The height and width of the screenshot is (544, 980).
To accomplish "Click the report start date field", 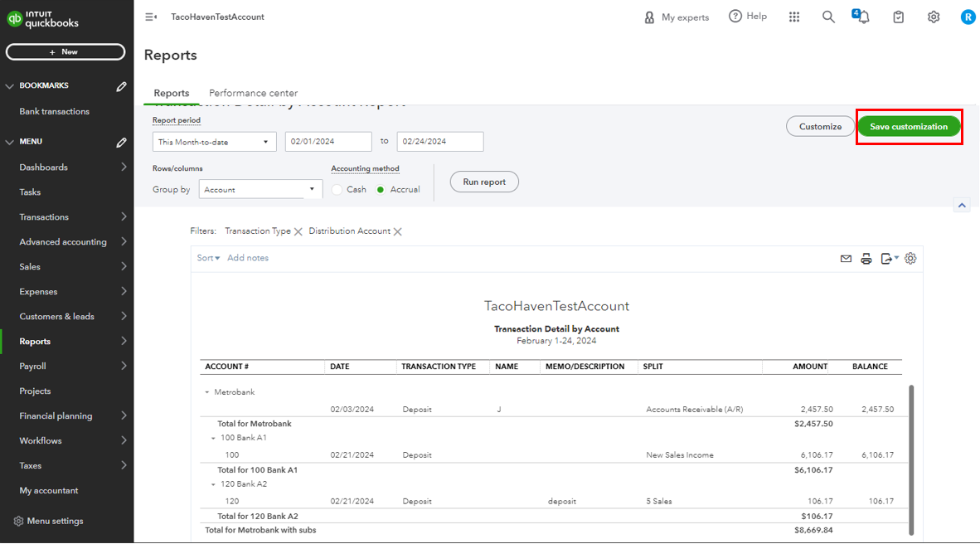I will pos(328,141).
